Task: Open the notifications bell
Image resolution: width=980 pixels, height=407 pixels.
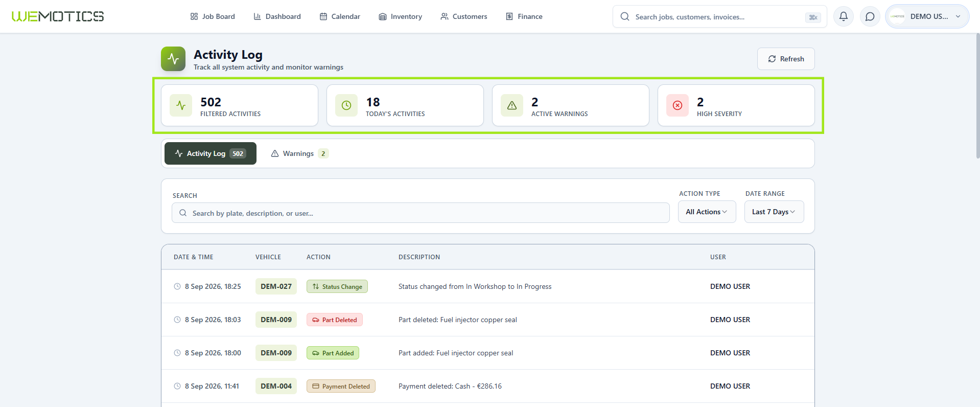Action: pos(844,16)
